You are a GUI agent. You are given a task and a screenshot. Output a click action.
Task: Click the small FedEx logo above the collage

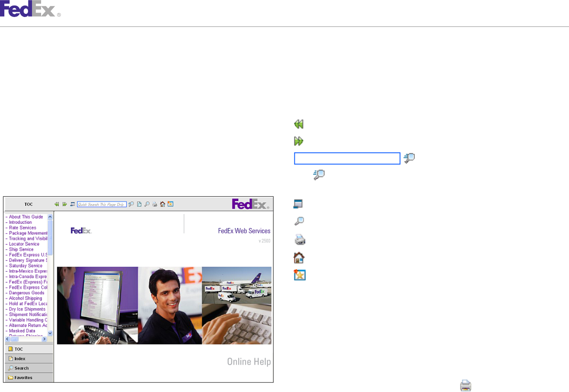[81, 231]
